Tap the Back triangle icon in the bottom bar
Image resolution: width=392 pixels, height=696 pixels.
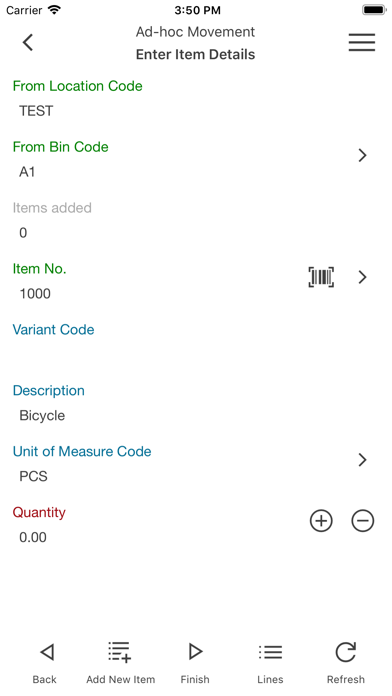point(46,652)
